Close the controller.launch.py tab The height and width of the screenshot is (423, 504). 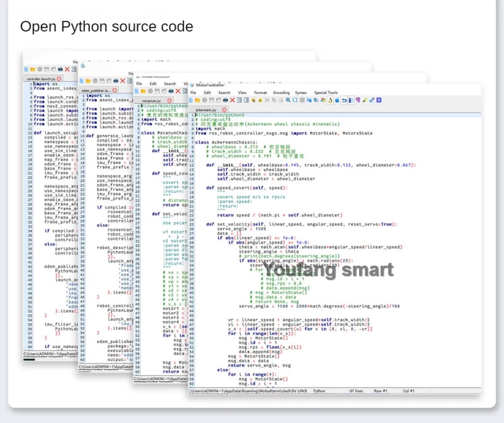pyautogui.click(x=59, y=79)
